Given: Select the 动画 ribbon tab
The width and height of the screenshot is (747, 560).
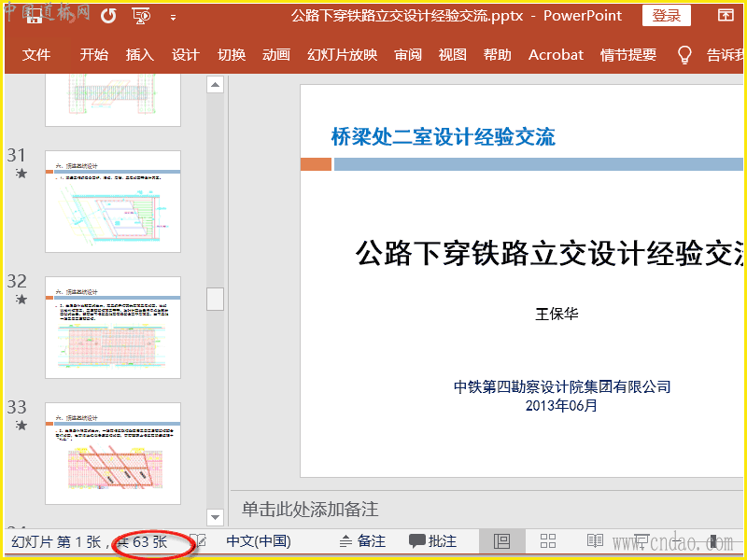Looking at the screenshot, I should tap(276, 55).
